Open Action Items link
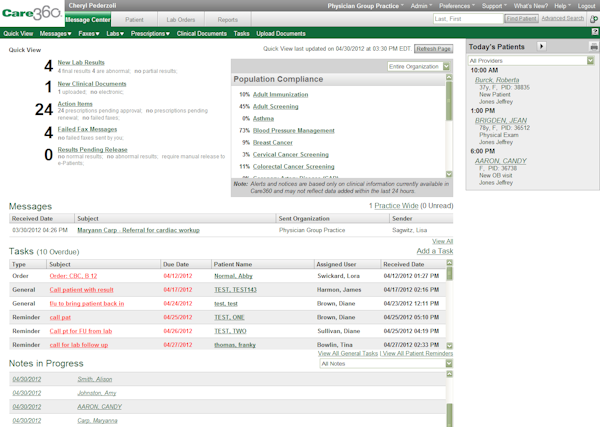 [75, 104]
